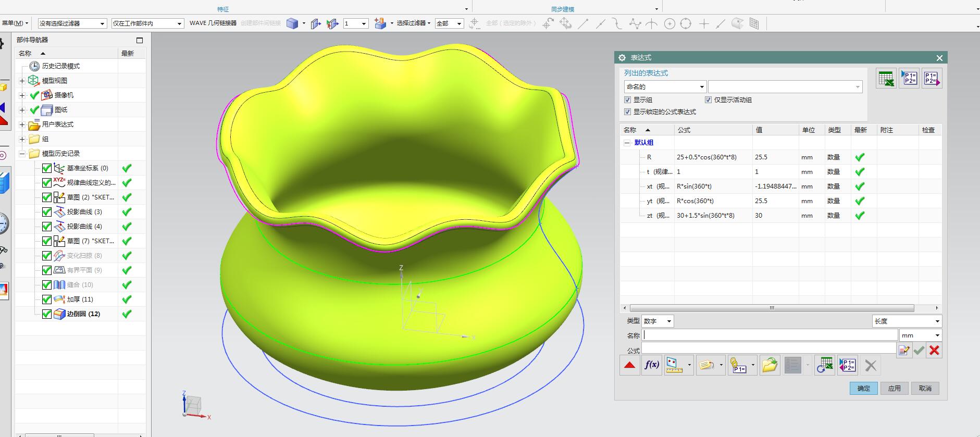Open the 长度 dimension dropdown
Screen dimensions: 980x437
[907, 321]
